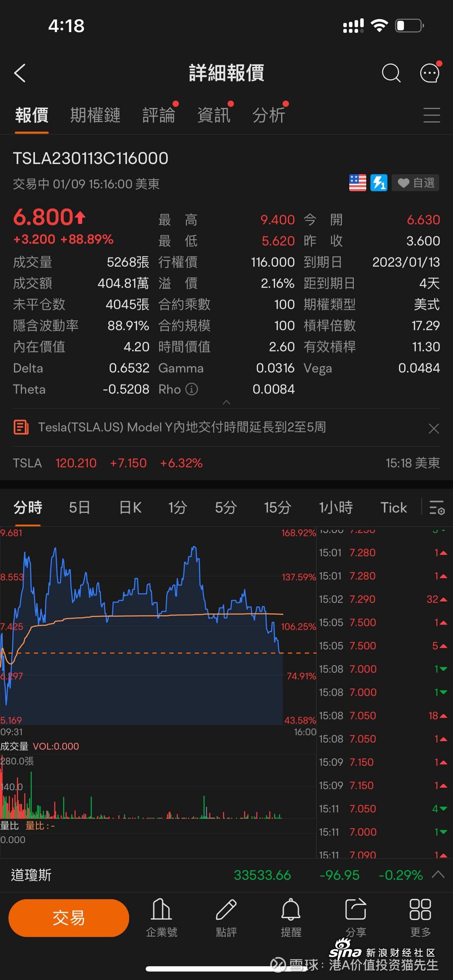Switch to 評論 tab
Screen dimensions: 453x980
159,115
